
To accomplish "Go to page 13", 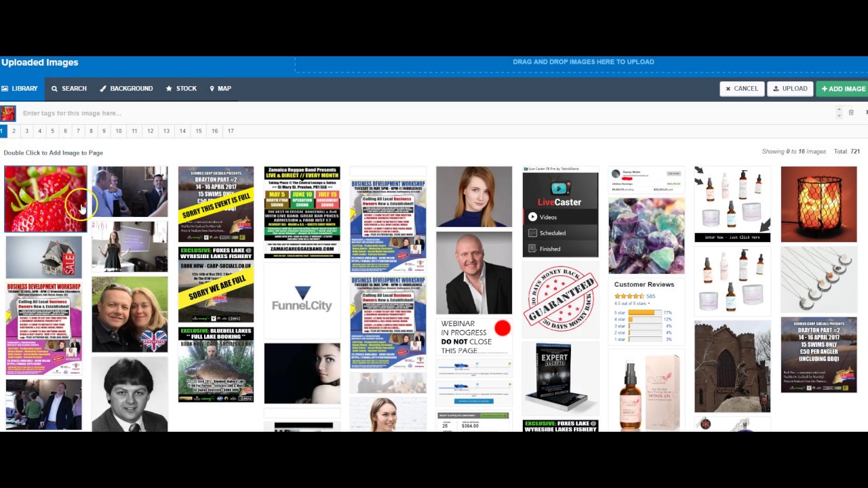I will pyautogui.click(x=166, y=131).
